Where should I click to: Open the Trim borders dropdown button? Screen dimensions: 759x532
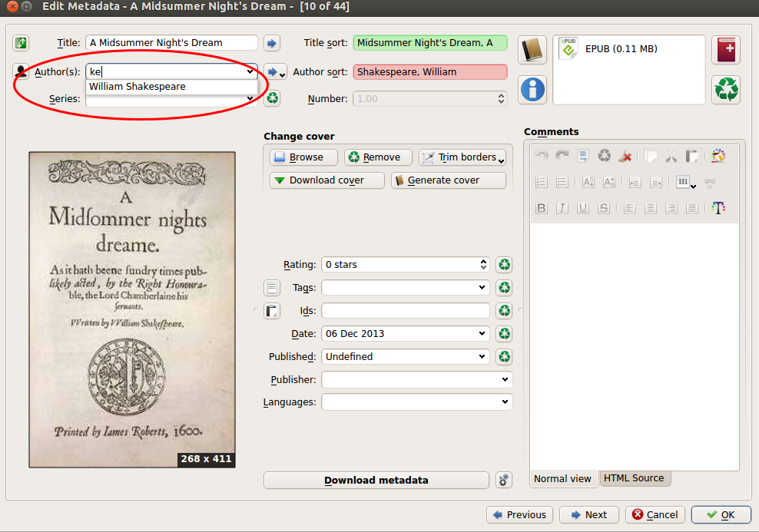[462, 157]
